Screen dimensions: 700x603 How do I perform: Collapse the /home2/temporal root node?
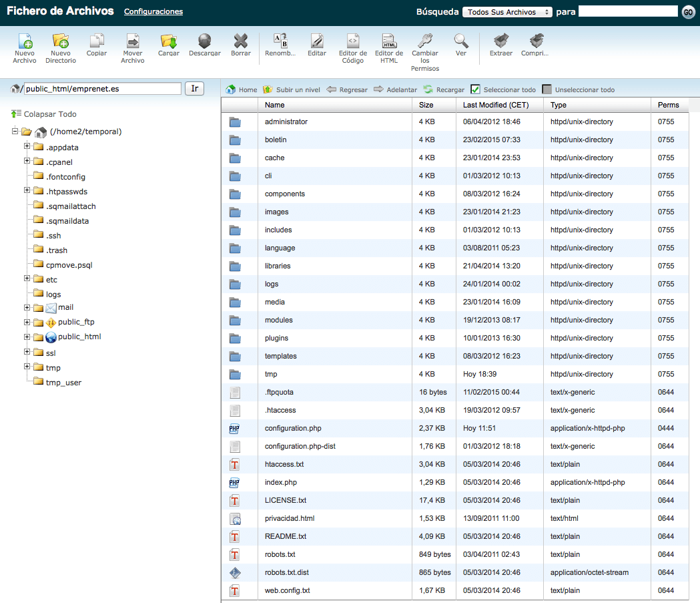coord(15,131)
